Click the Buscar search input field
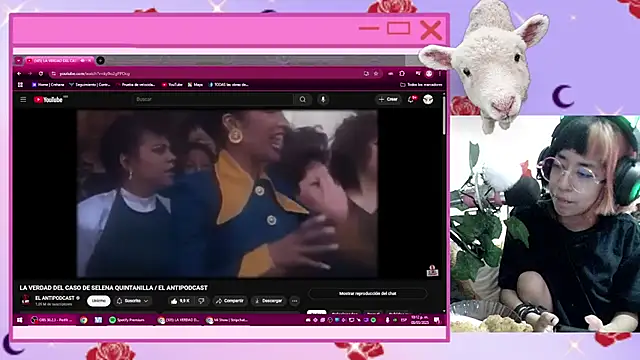This screenshot has width=640, height=360. pos(212,100)
